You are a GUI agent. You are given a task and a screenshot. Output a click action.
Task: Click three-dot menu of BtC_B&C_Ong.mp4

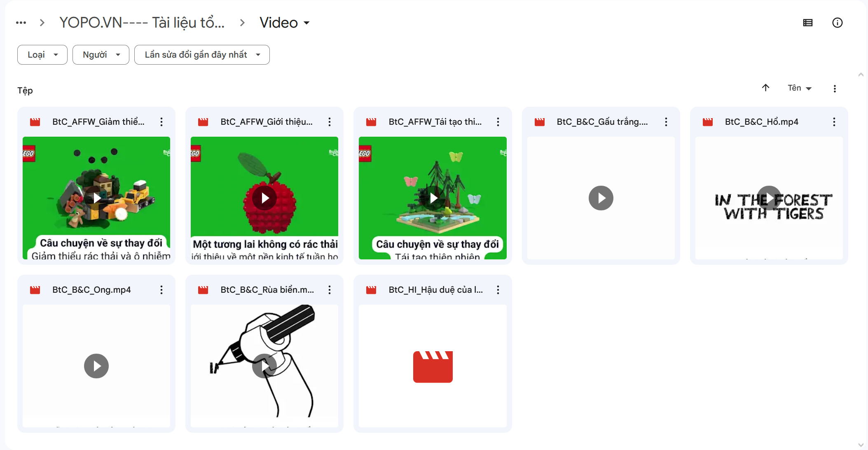161,290
